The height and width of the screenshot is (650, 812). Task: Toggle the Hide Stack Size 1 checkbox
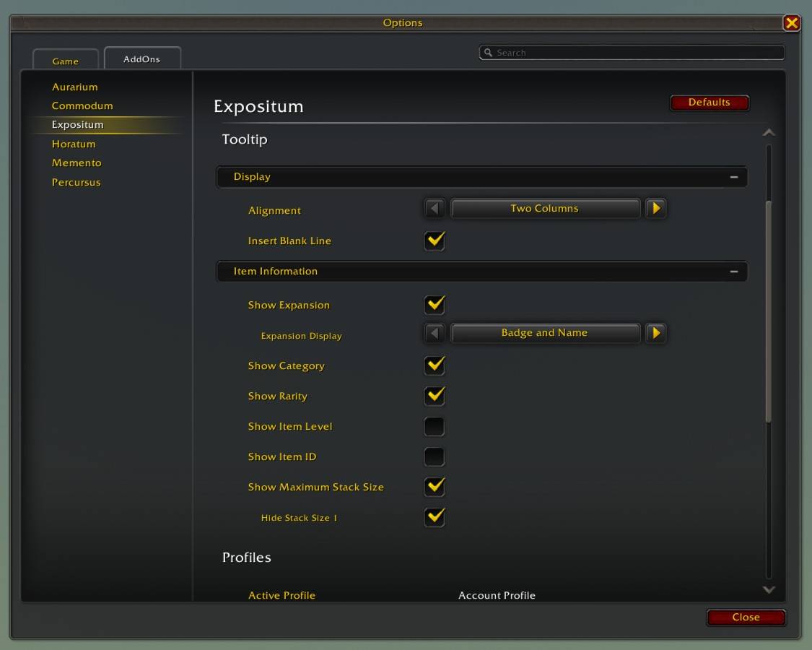point(435,517)
